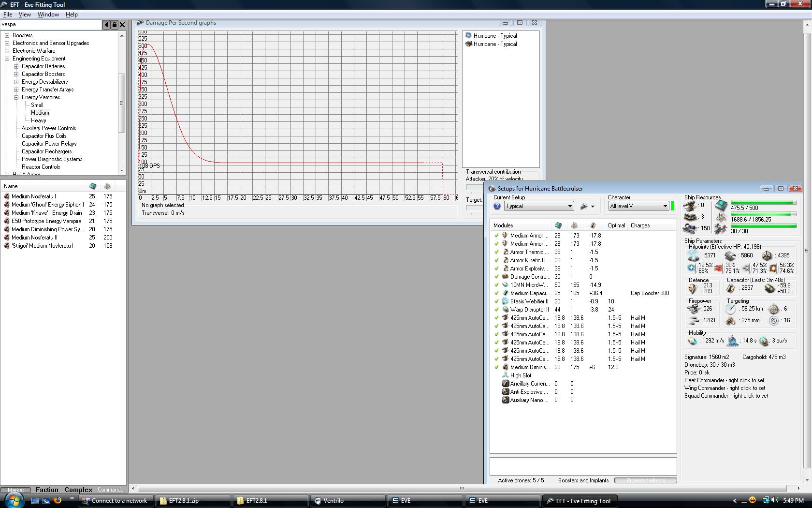Click the Ancillary Current Router rig icon

point(505,384)
